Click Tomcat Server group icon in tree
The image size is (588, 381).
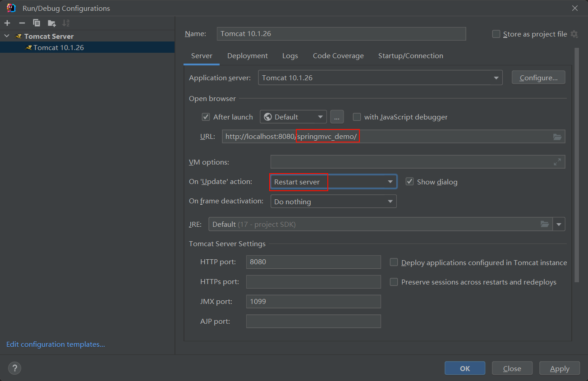[18, 36]
